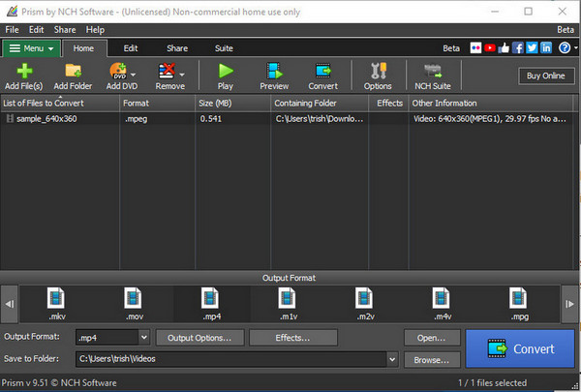Click the Flickr icon
The width and height of the screenshot is (581, 392).
(x=475, y=47)
